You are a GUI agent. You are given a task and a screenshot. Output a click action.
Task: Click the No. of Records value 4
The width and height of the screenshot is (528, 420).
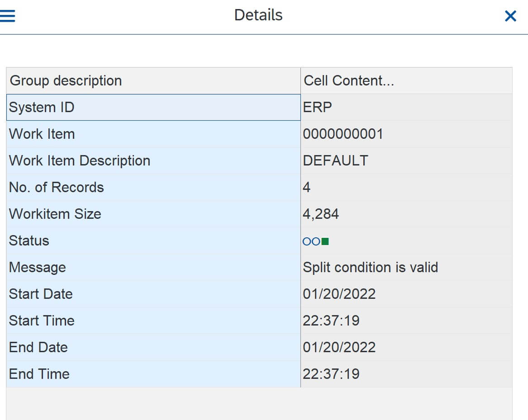point(306,187)
